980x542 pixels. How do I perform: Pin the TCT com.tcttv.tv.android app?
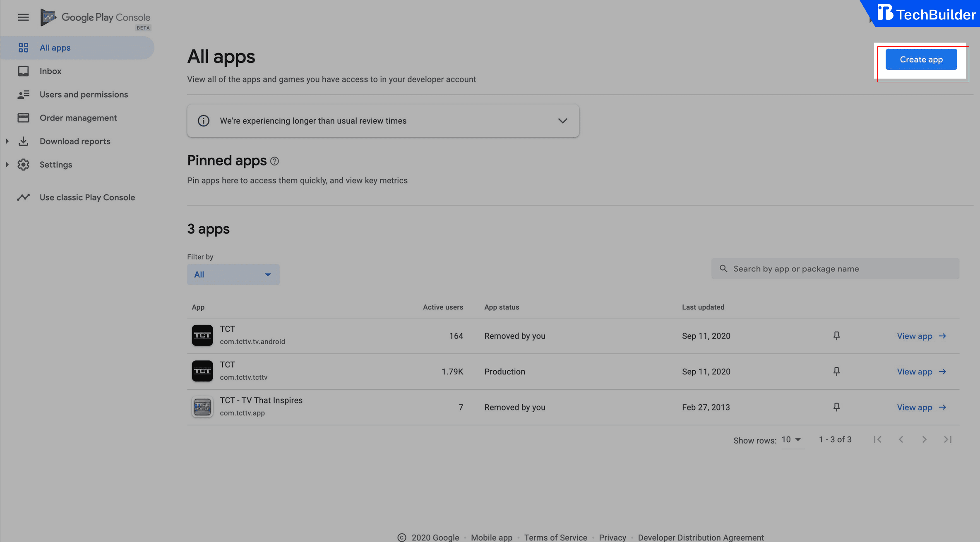[836, 336]
